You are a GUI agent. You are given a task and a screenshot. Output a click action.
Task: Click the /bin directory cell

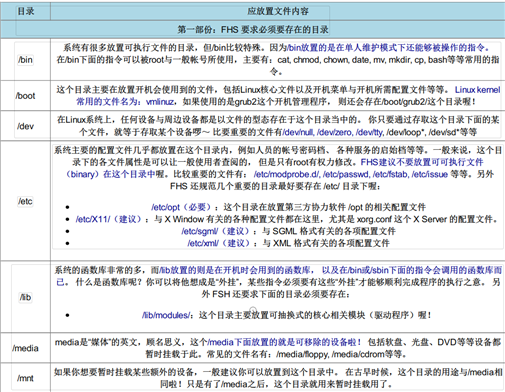click(26, 60)
